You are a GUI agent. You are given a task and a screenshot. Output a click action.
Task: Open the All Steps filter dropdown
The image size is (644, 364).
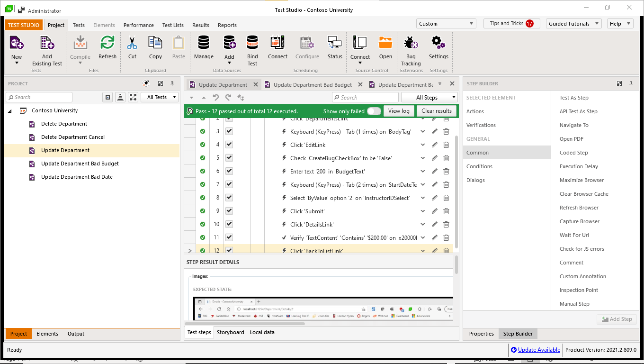(429, 97)
